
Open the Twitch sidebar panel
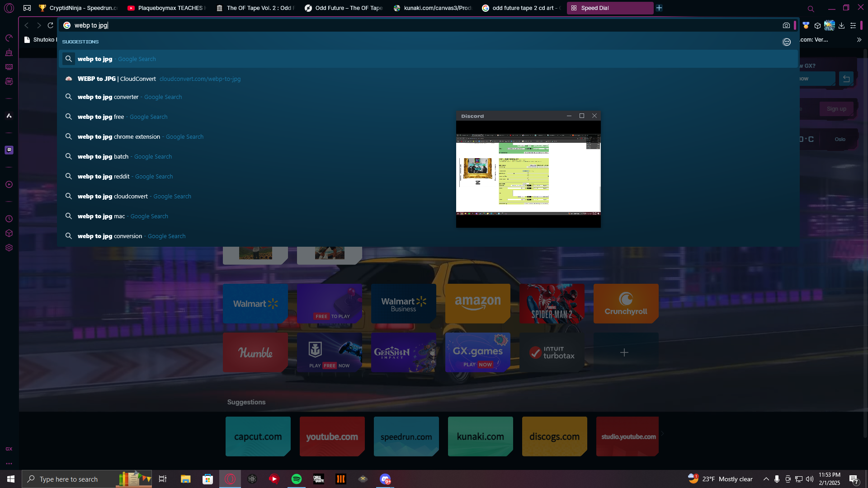(x=9, y=150)
